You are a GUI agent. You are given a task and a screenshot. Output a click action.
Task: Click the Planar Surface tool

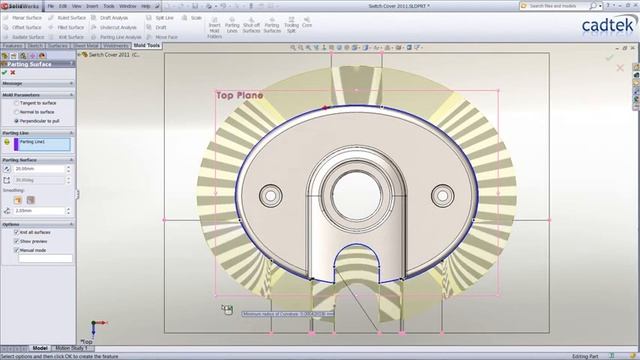[x=22, y=18]
